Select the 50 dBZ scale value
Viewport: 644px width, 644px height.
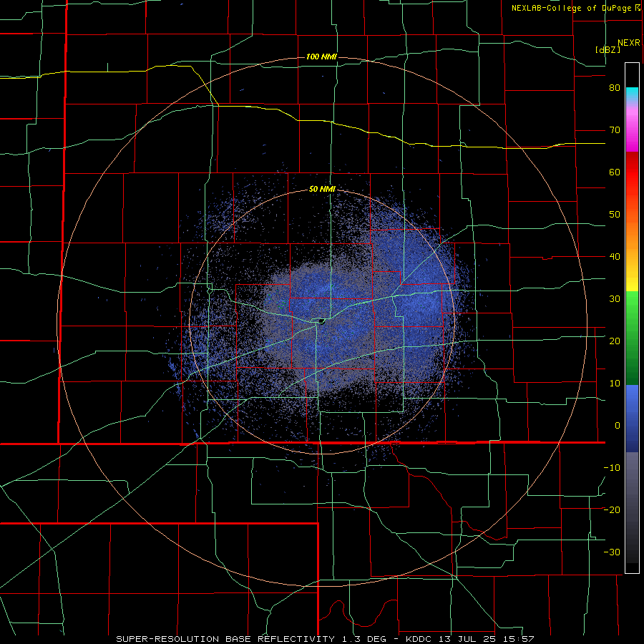tap(615, 215)
